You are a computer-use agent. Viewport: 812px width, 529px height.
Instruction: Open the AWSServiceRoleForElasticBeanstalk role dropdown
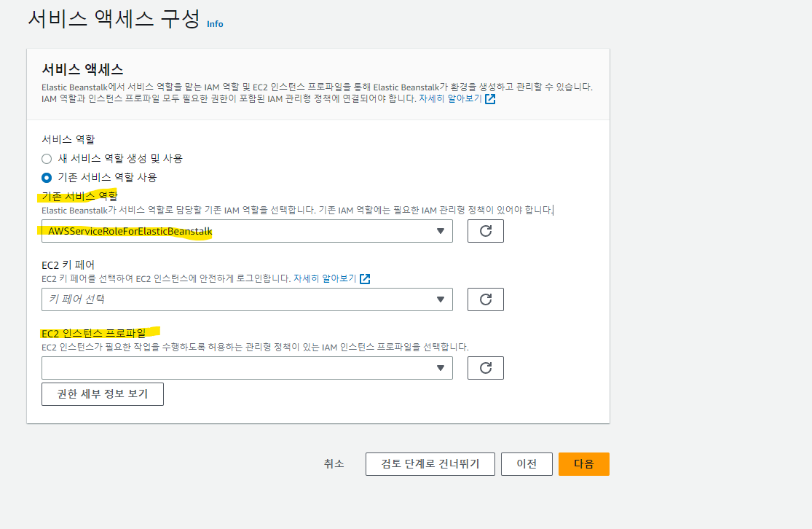[x=247, y=231]
